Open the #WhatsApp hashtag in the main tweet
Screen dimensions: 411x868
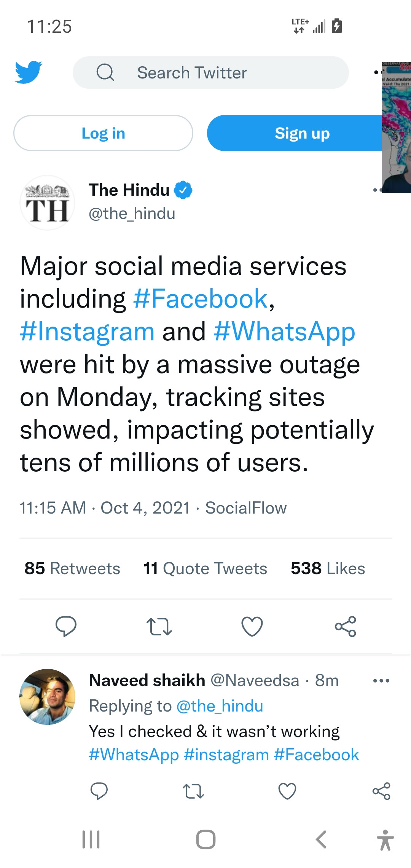pos(284,332)
